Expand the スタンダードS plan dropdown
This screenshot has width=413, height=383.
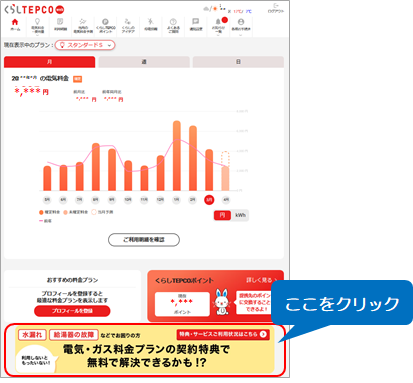[x=85, y=45]
